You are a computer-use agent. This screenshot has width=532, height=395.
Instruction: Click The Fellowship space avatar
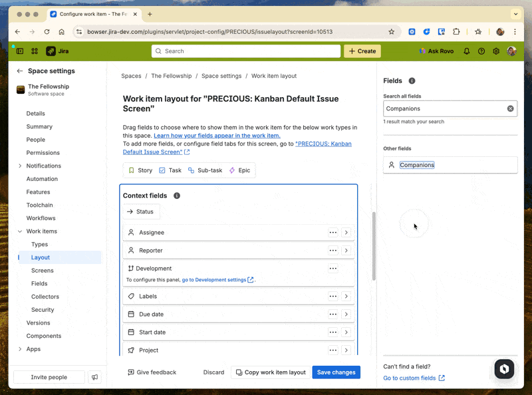coord(21,90)
